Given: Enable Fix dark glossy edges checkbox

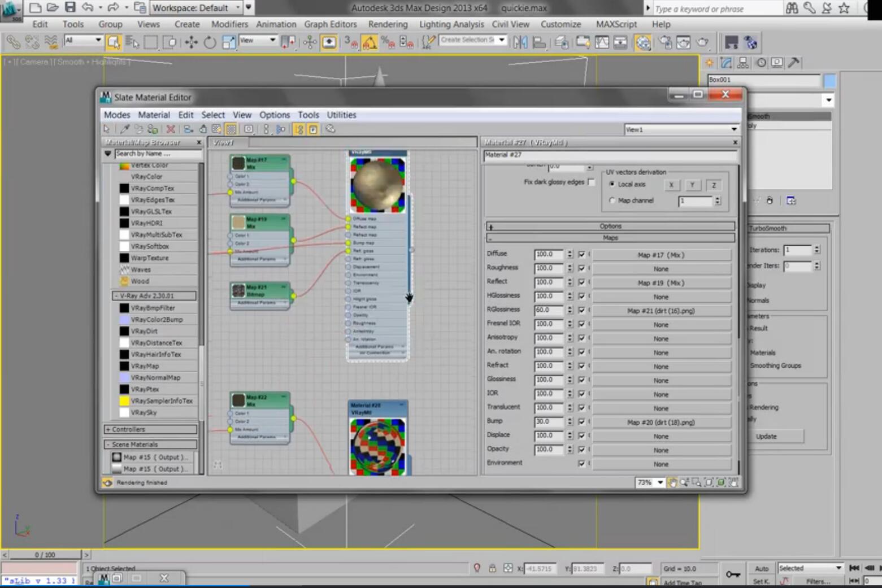Looking at the screenshot, I should 591,182.
